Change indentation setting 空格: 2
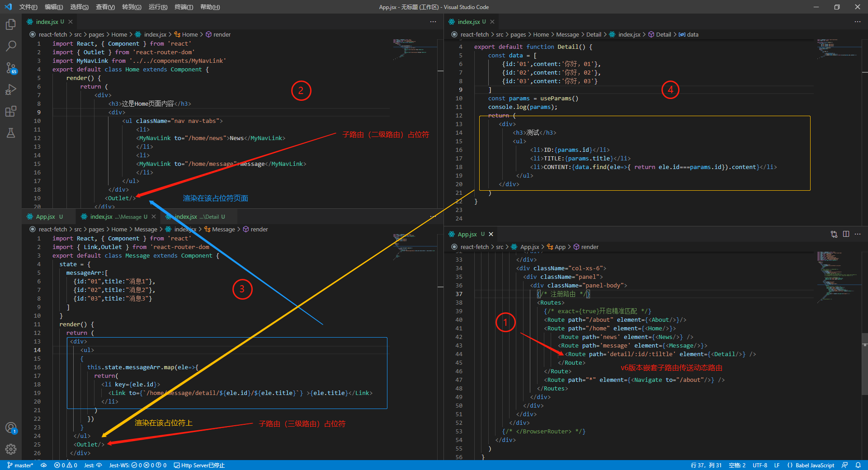Image resolution: width=868 pixels, height=470 pixels. (737, 465)
